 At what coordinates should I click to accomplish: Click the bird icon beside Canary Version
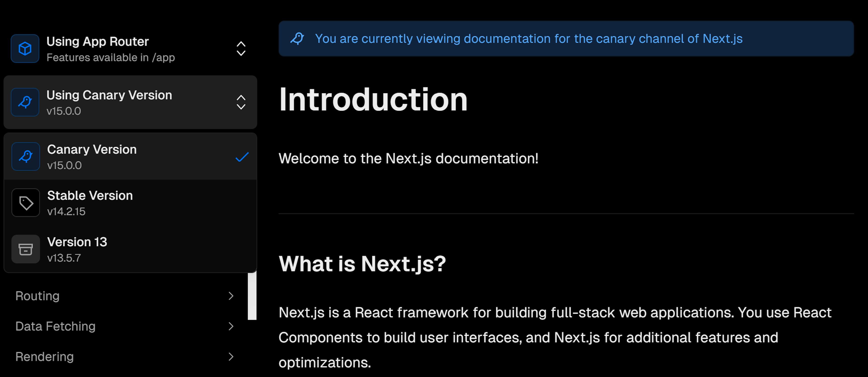[x=26, y=156]
